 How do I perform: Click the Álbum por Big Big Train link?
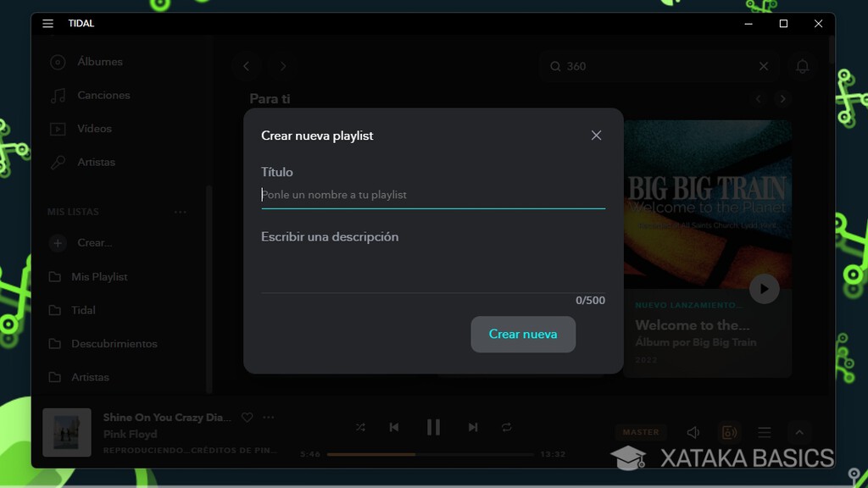(x=695, y=342)
